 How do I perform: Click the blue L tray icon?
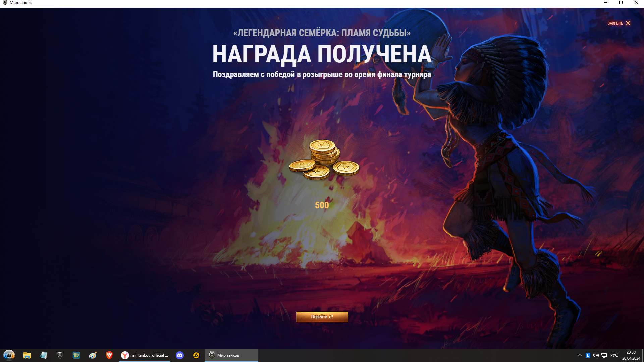click(588, 355)
